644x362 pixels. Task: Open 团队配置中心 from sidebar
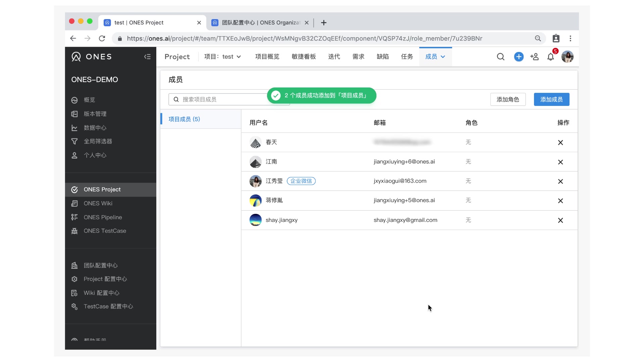[101, 265]
